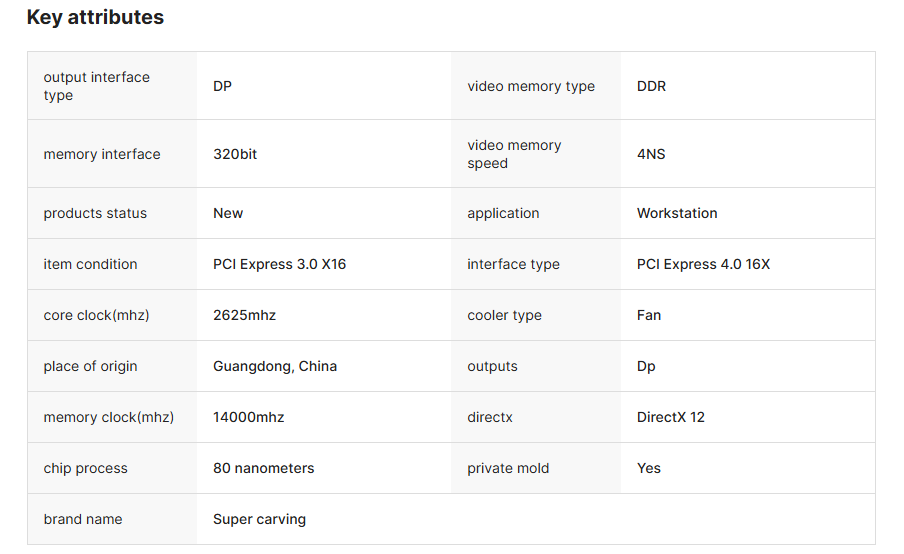This screenshot has width=904, height=554.
Task: Select the '320bit' value
Action: click(x=235, y=154)
